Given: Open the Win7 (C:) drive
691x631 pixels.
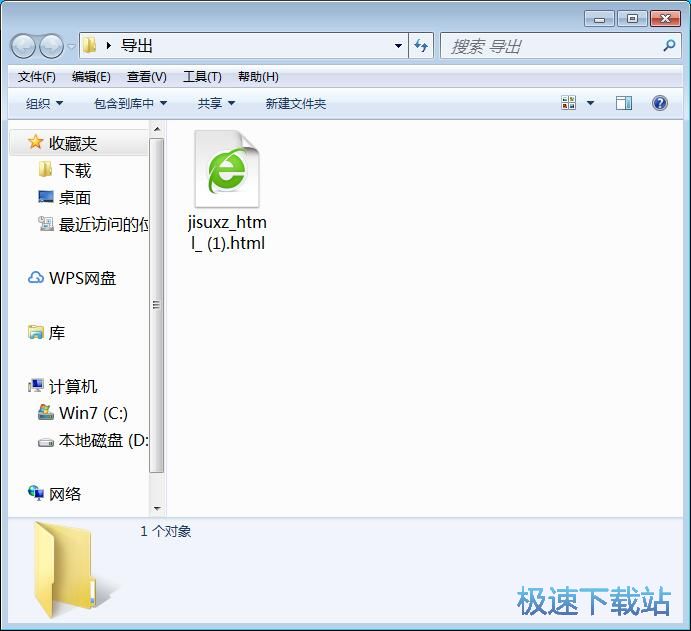Looking at the screenshot, I should pos(82,413).
